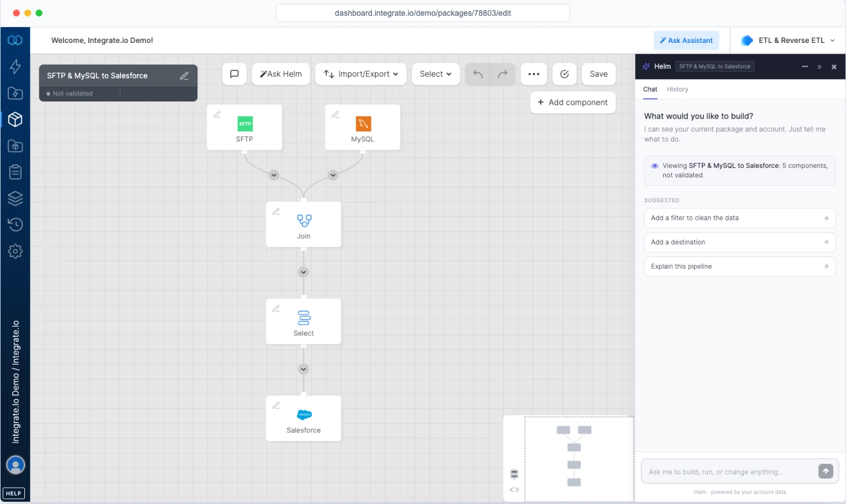846x504 pixels.
Task: Click the Save button
Action: [598, 74]
